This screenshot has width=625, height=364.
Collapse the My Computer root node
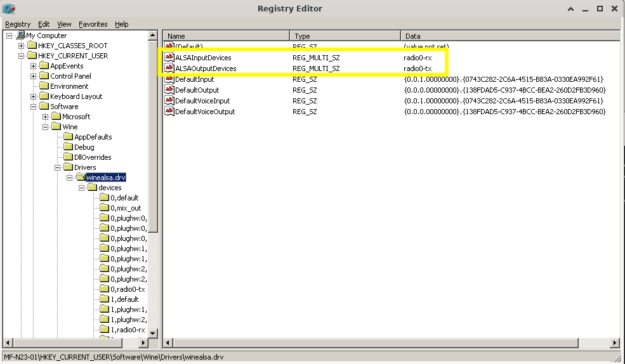pyautogui.click(x=9, y=36)
